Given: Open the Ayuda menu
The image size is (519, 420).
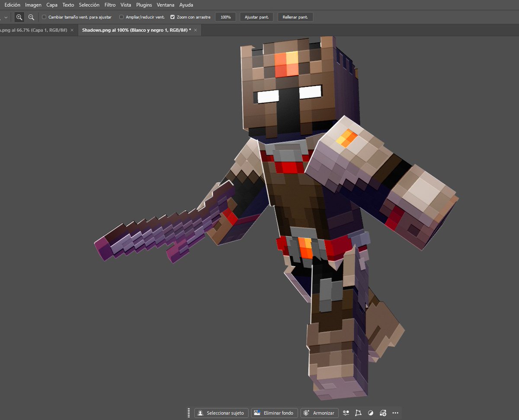Looking at the screenshot, I should click(x=186, y=5).
